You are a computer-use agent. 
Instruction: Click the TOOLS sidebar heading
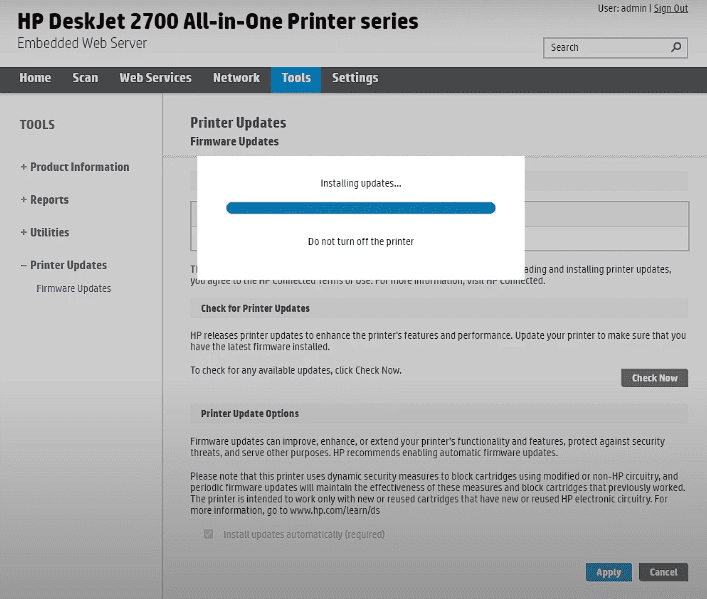pos(37,125)
